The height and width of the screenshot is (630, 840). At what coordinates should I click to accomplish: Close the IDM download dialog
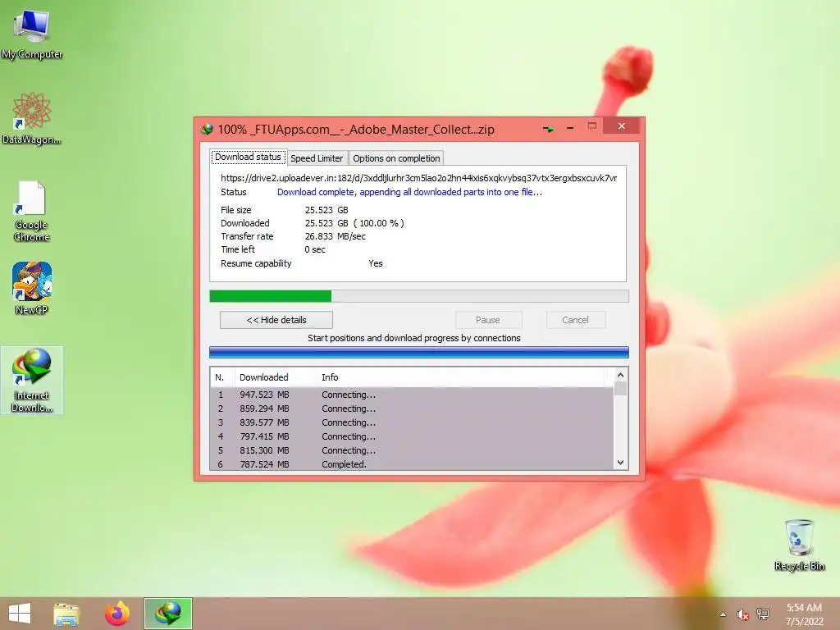622,126
